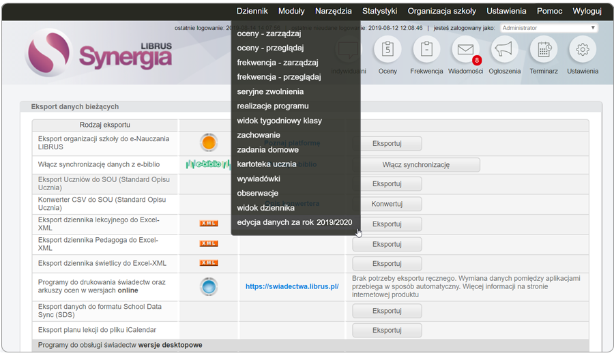
Task: Follow the swiadectwa.librus.pl link
Action: pyautogui.click(x=292, y=286)
